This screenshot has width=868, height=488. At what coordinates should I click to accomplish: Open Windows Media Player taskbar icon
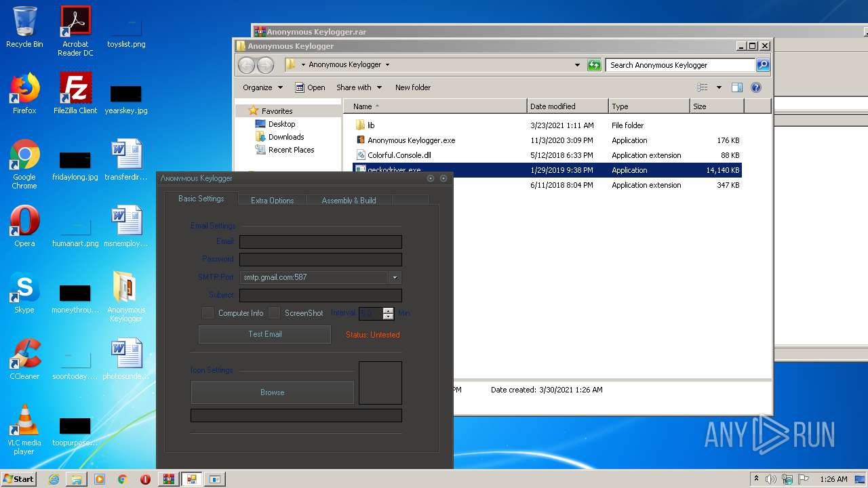click(x=100, y=479)
